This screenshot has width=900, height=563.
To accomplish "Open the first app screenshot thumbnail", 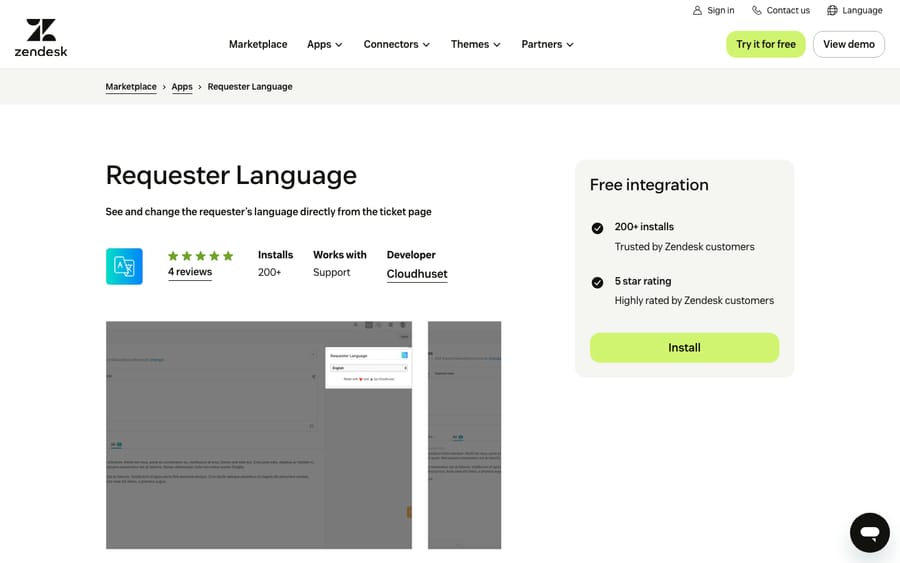I will click(259, 435).
